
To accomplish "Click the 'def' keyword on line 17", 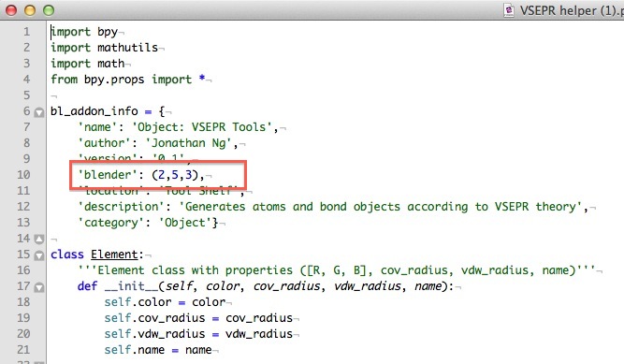I will click(x=88, y=286).
